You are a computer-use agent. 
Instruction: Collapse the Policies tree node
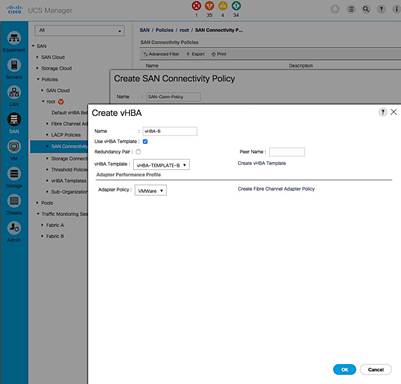point(38,79)
